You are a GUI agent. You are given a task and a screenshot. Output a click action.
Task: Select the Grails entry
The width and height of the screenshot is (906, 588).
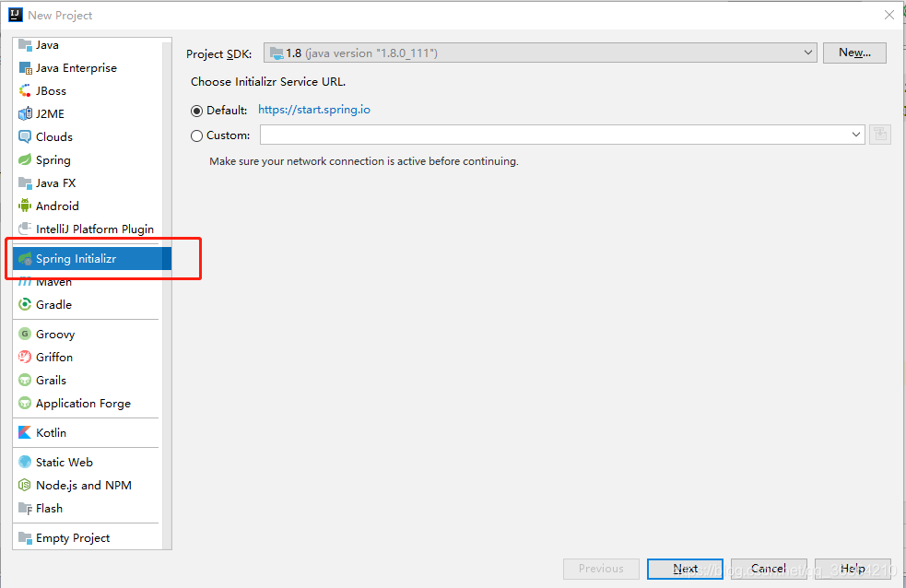88,380
